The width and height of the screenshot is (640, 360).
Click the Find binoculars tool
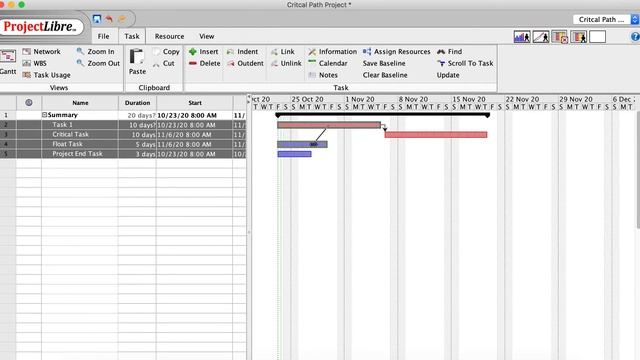(449, 51)
